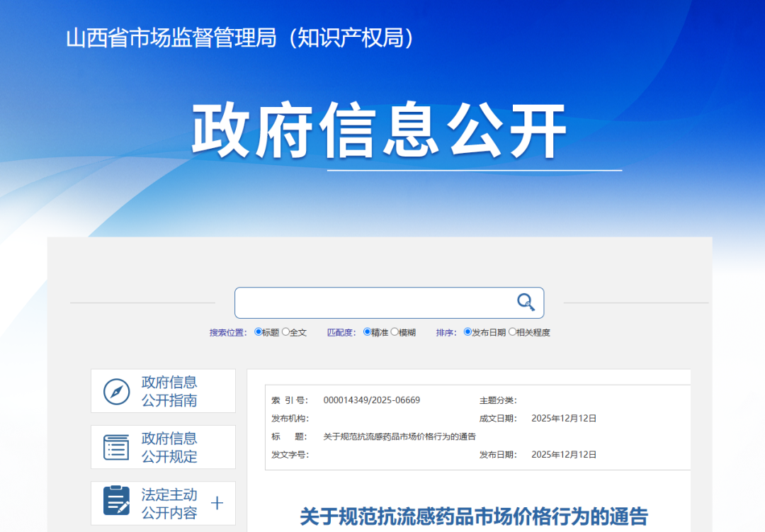Open the 法定主动公开内容 section label
The width and height of the screenshot is (765, 532).
tap(169, 504)
